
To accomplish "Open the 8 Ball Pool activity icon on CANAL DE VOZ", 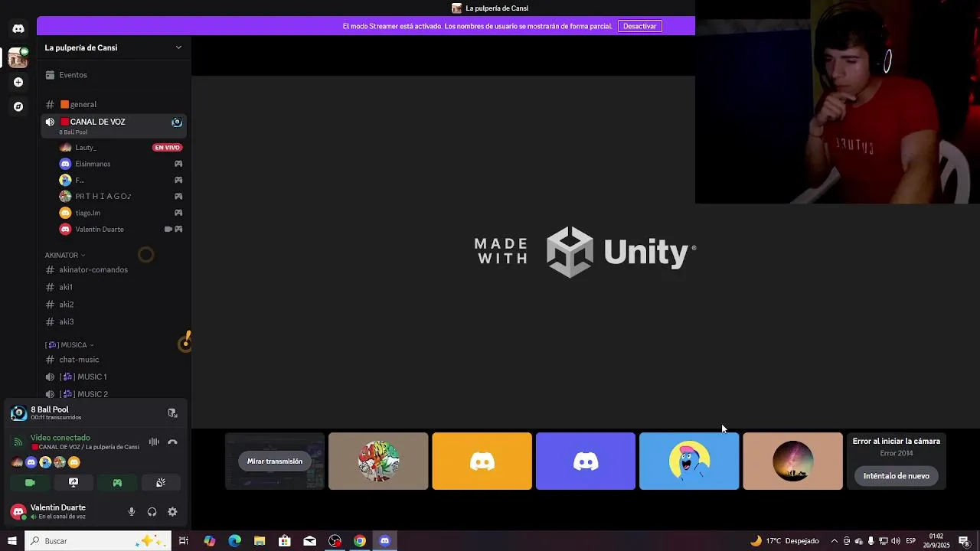I will [x=177, y=122].
